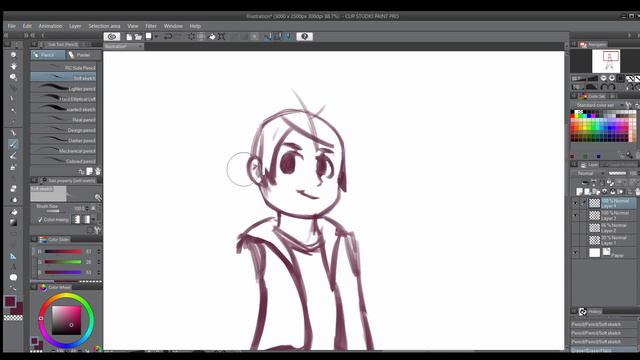The image size is (640, 360).
Task: Switch to the Pencil sub tool tab
Action: (x=48, y=55)
